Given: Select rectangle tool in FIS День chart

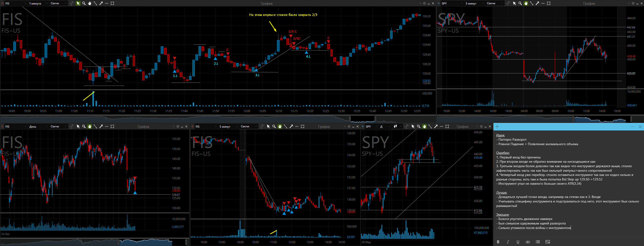Looking at the screenshot, I should [112, 126].
